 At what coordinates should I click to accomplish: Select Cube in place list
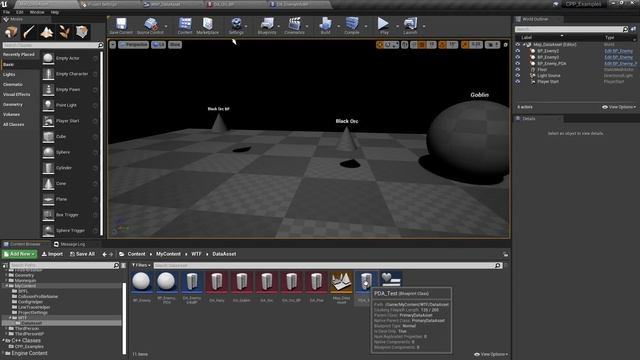click(x=70, y=136)
